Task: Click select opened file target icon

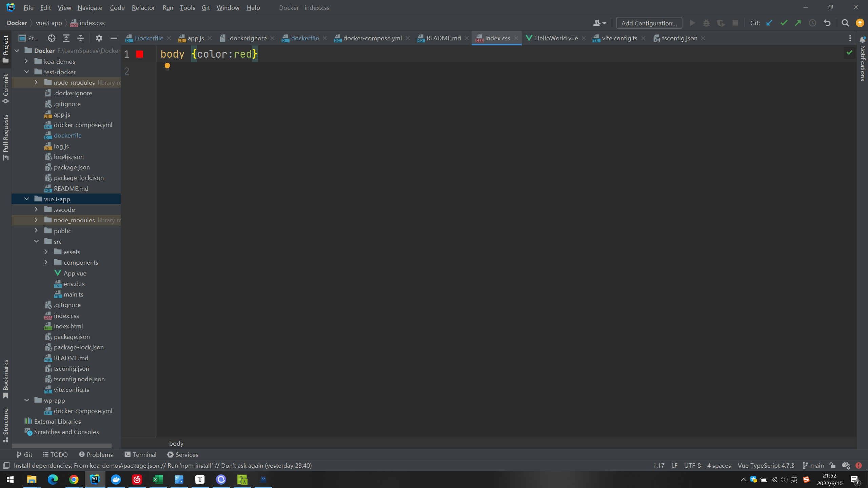Action: click(52, 38)
